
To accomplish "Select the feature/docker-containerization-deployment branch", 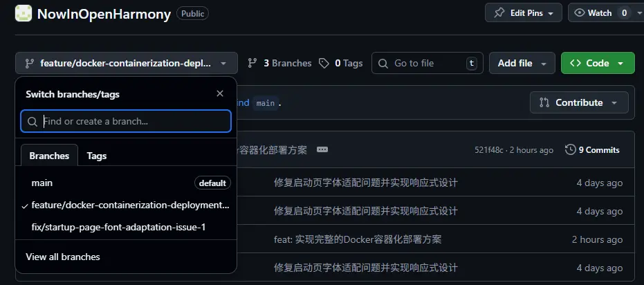I will [x=130, y=205].
